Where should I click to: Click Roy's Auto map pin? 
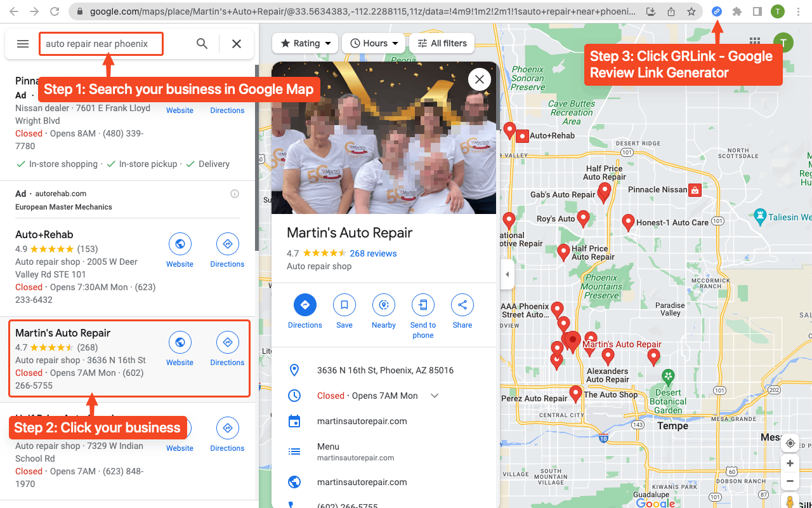click(x=584, y=218)
